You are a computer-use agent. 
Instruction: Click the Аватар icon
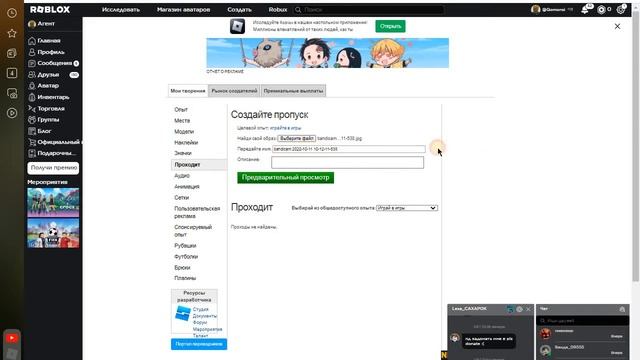click(x=32, y=86)
